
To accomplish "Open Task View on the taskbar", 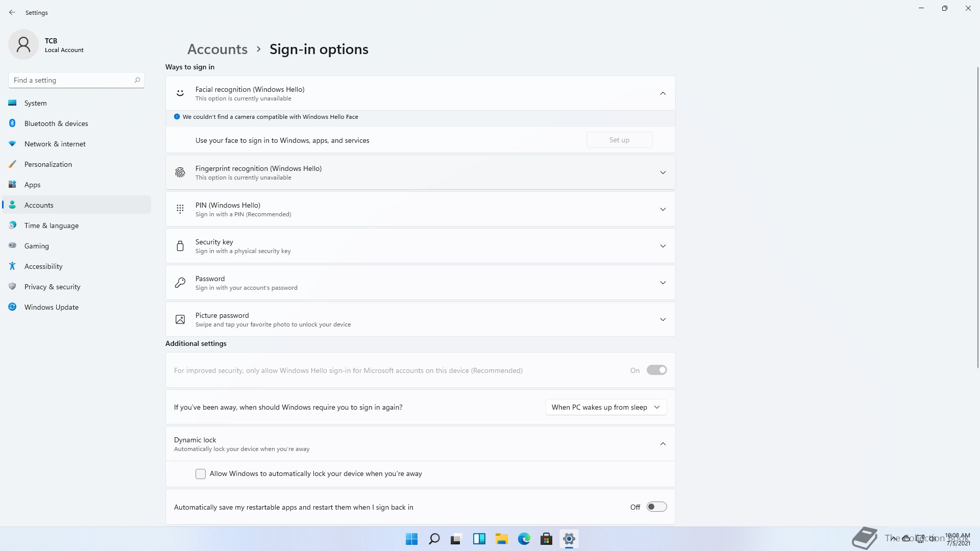I will pos(456,539).
